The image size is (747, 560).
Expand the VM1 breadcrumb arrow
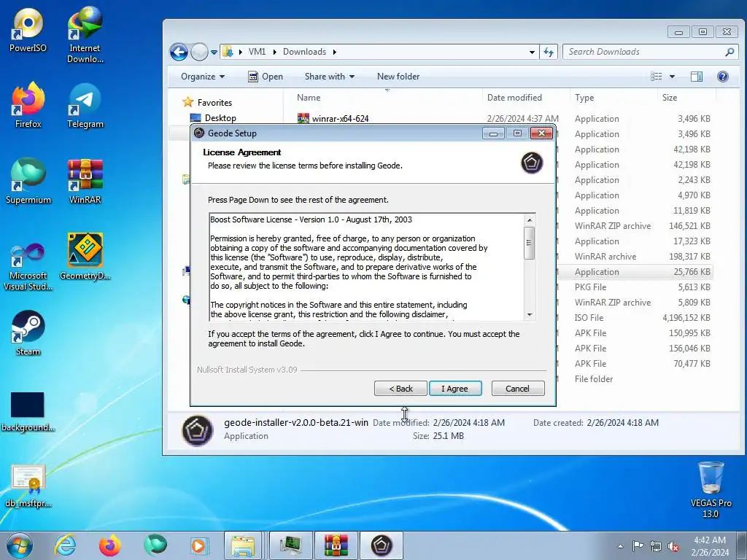[275, 52]
